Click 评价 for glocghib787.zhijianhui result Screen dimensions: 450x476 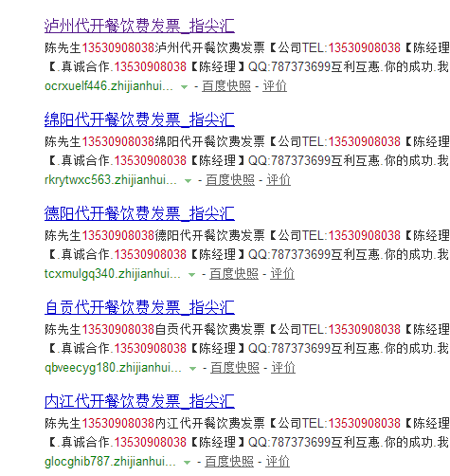coord(278,462)
